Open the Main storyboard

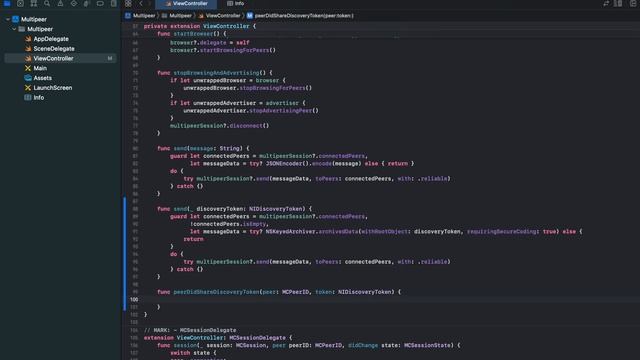pos(40,68)
